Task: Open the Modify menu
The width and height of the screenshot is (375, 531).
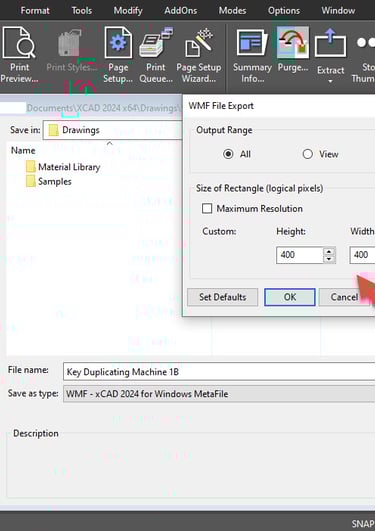Action: (x=128, y=10)
